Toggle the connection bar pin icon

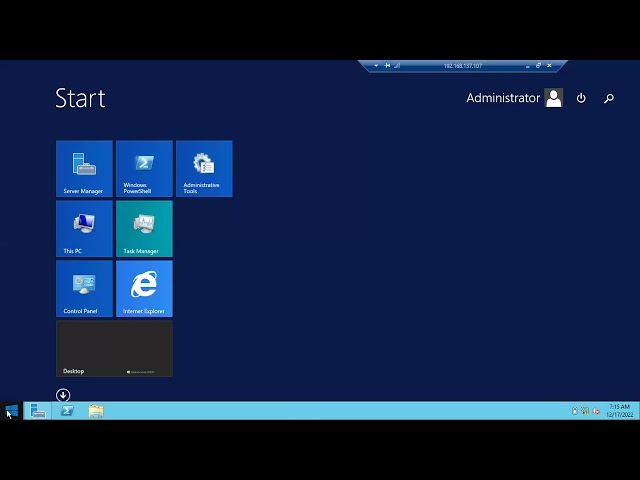(387, 66)
